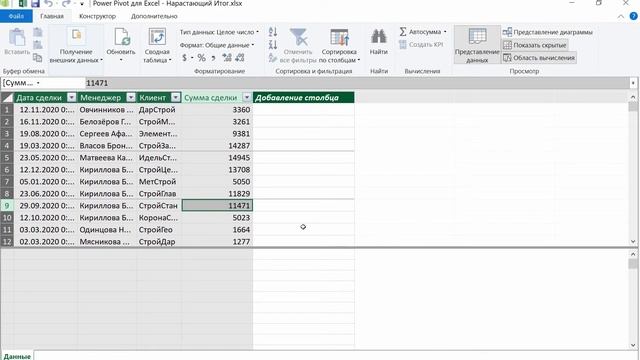Open the Клиент column filter
Image resolution: width=640 pixels, height=360 pixels.
176,98
